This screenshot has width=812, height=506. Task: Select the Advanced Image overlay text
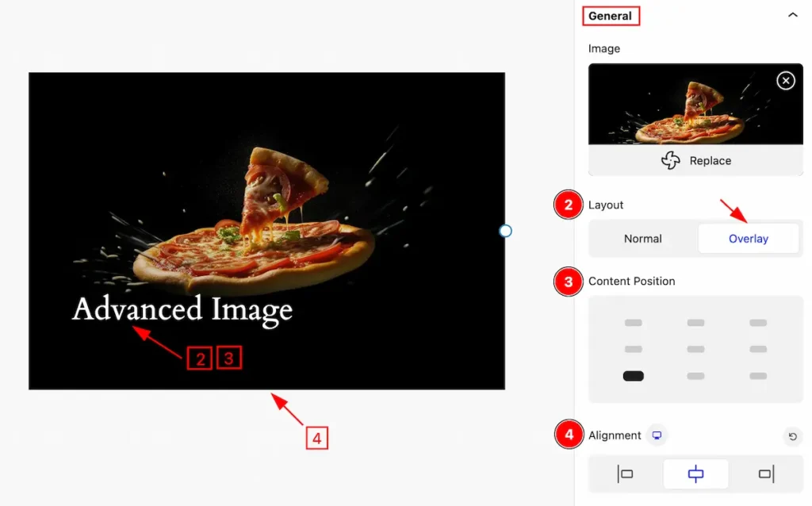click(x=182, y=310)
